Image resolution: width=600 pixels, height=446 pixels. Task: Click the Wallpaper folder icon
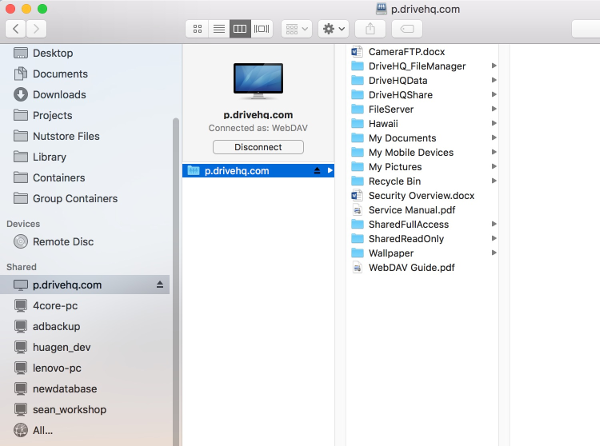357,253
